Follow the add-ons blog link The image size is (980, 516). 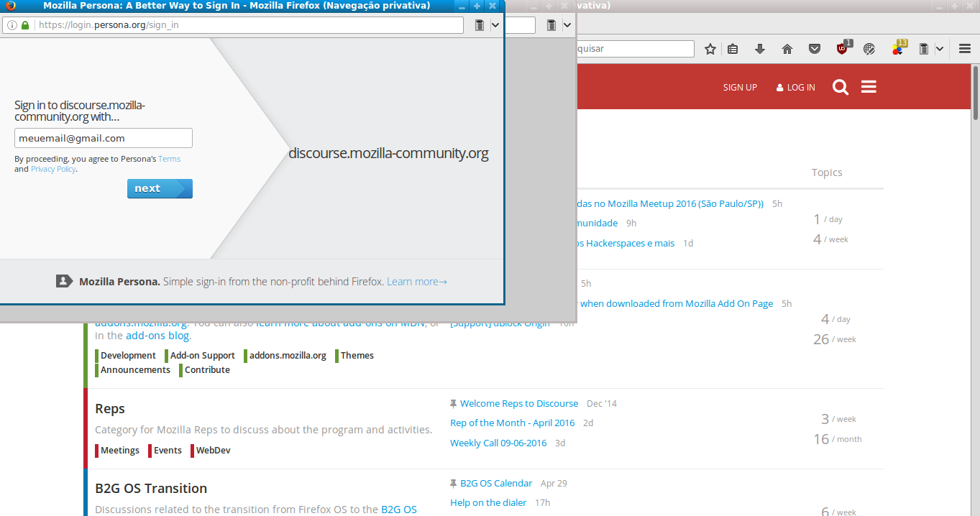[x=157, y=336]
